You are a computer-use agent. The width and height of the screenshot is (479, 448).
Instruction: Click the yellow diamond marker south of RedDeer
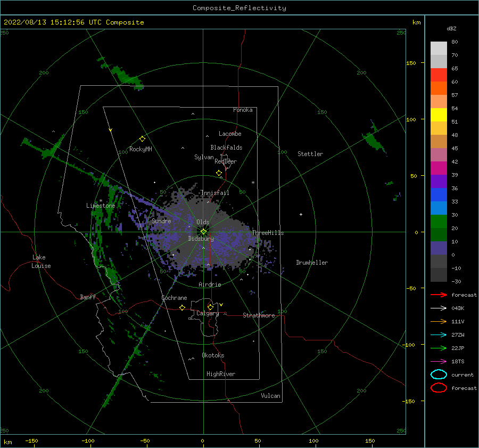coord(219,173)
